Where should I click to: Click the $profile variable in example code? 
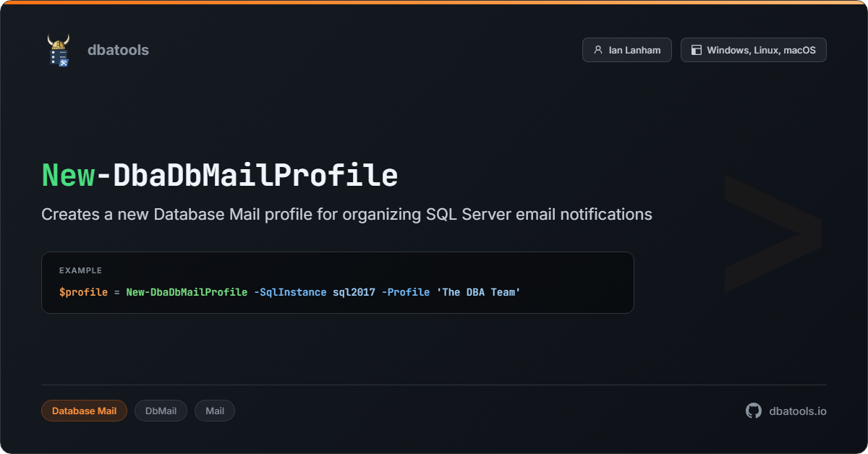[83, 292]
